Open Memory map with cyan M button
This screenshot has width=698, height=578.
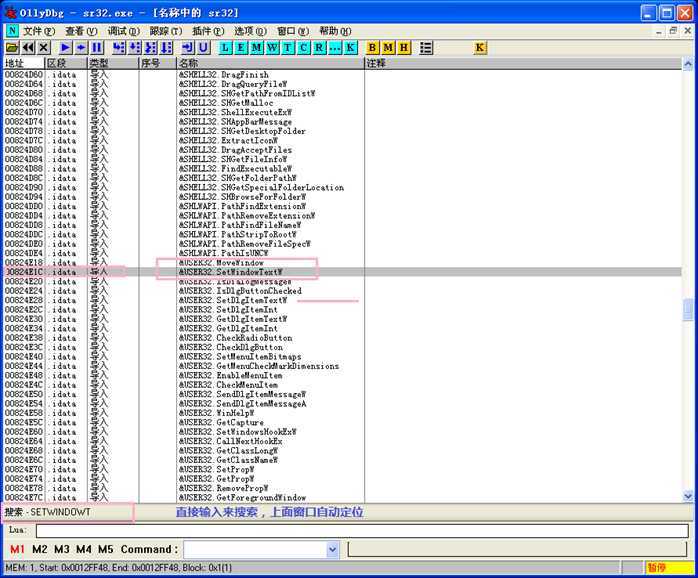(256, 47)
